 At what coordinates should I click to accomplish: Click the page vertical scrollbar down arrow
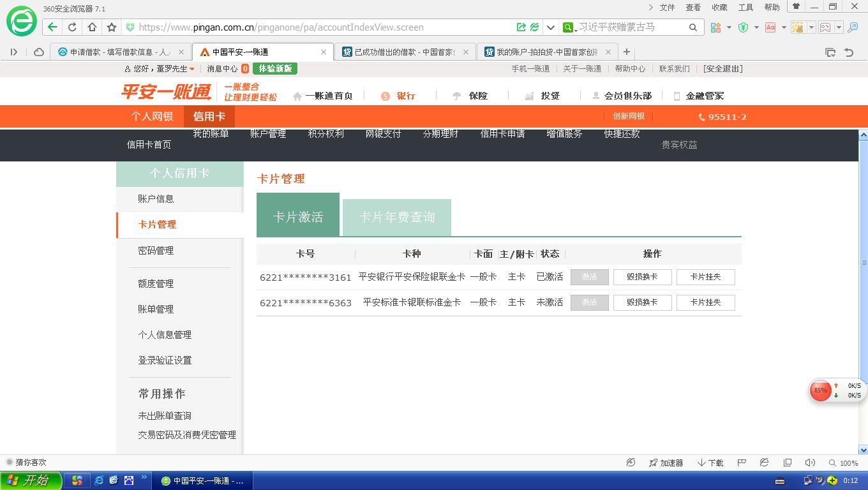tap(863, 449)
